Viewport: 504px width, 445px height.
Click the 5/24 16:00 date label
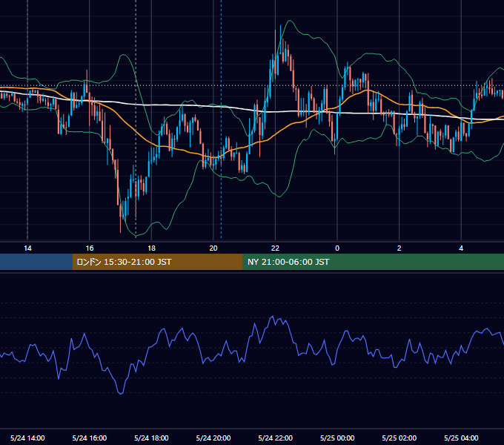click(90, 438)
